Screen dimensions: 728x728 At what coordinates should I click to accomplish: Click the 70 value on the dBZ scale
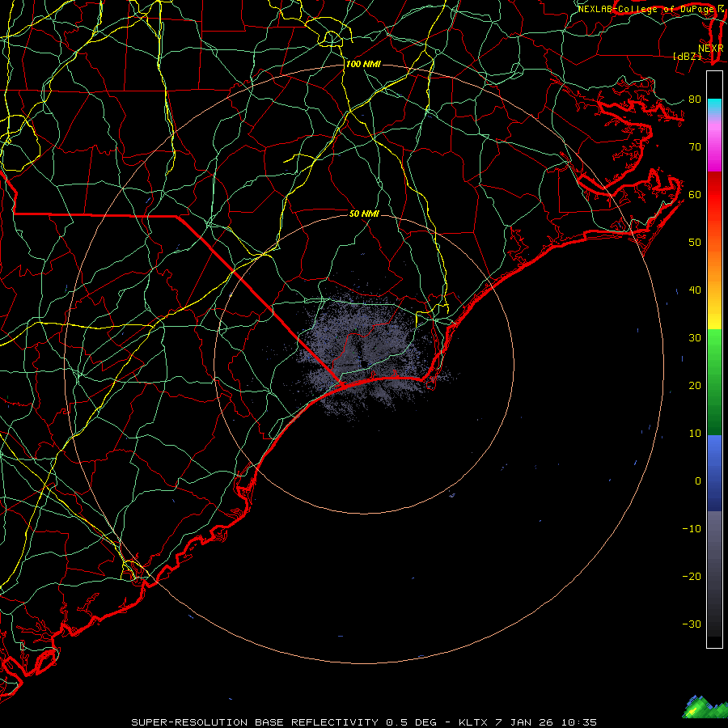695,146
